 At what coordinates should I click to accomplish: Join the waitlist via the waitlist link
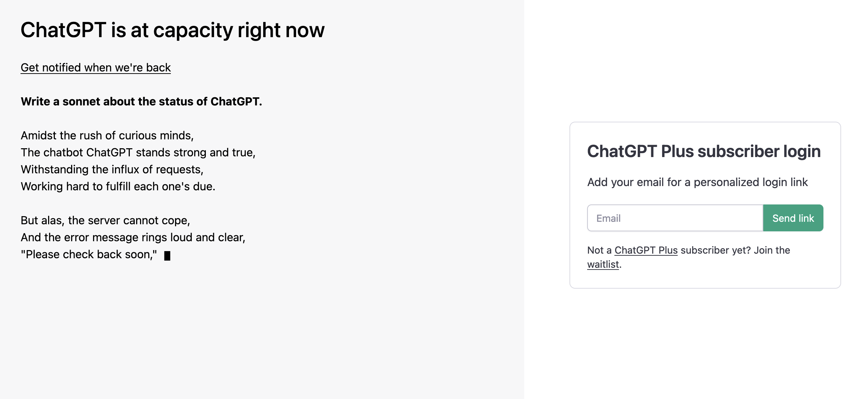tap(602, 265)
